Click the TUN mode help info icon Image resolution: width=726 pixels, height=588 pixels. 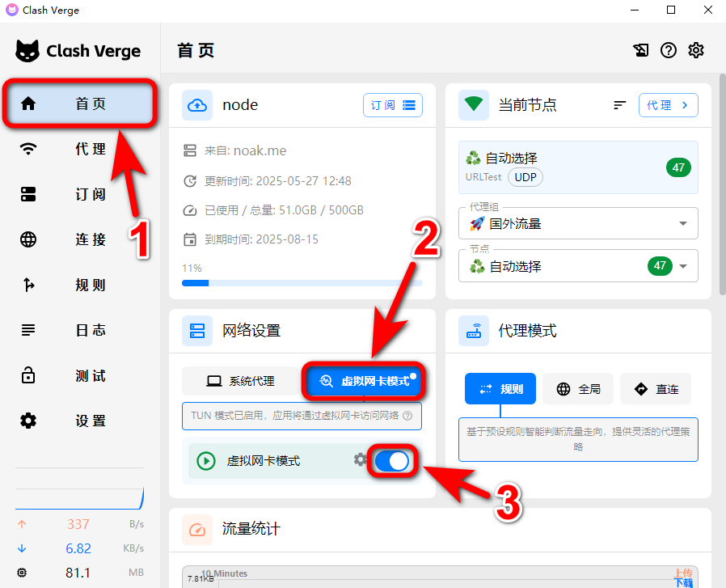point(407,417)
